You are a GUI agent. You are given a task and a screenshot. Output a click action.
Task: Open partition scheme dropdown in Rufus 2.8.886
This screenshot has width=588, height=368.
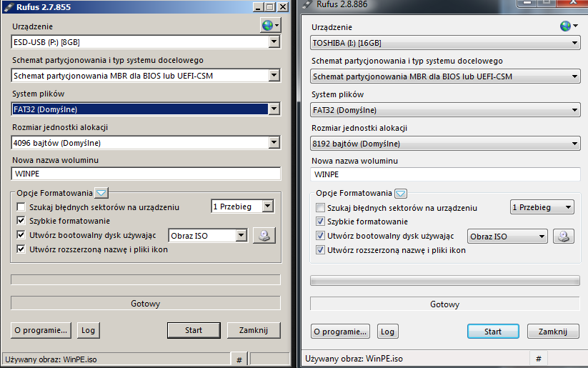445,76
